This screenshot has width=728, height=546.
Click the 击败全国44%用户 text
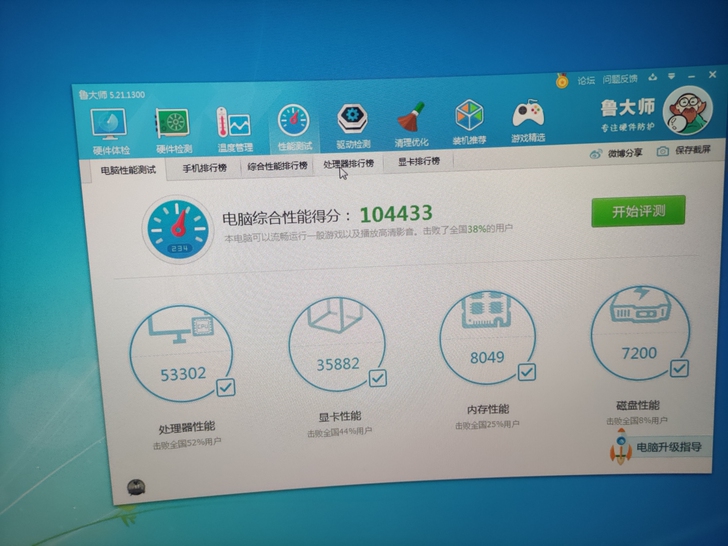click(x=339, y=432)
